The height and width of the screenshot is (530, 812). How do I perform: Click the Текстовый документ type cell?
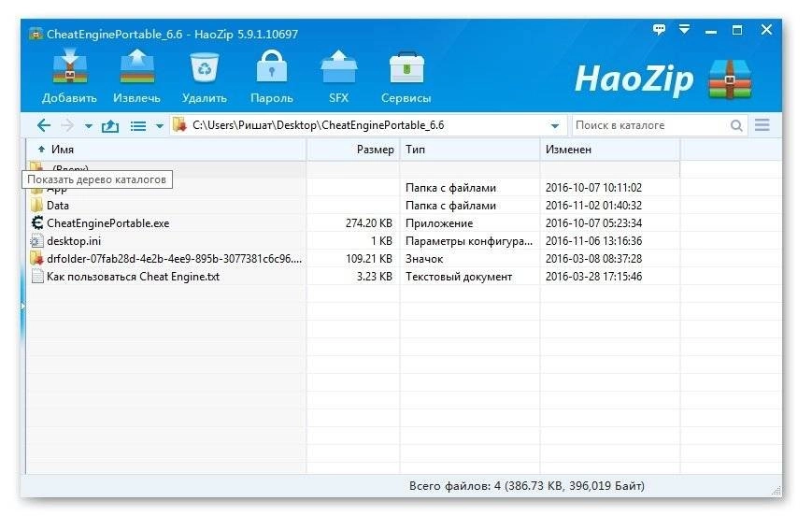tap(459, 276)
